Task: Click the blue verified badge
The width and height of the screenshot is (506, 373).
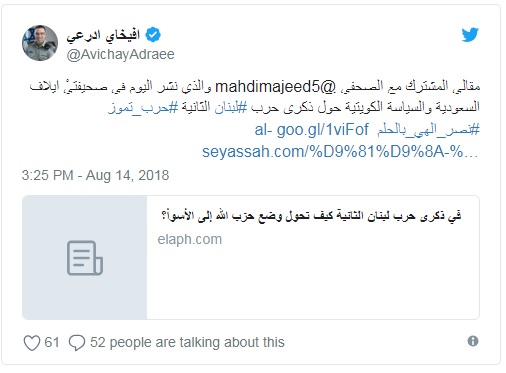Action: click(x=153, y=34)
